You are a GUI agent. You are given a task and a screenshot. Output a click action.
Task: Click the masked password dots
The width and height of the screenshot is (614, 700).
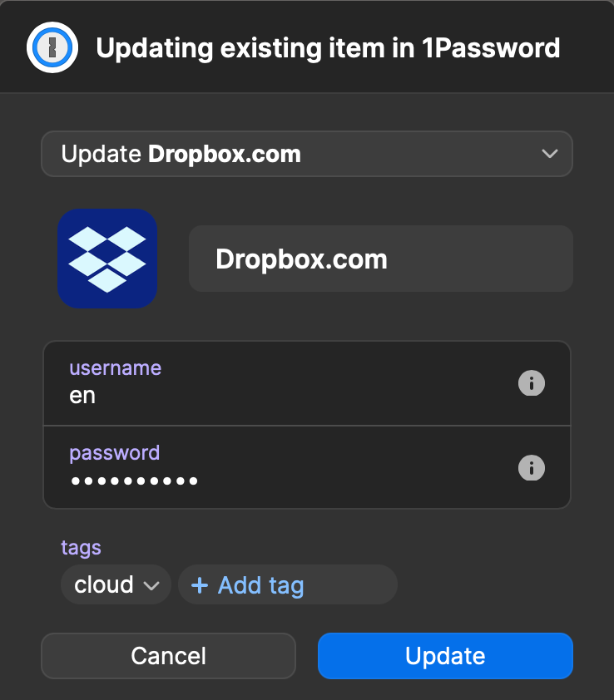click(x=134, y=481)
